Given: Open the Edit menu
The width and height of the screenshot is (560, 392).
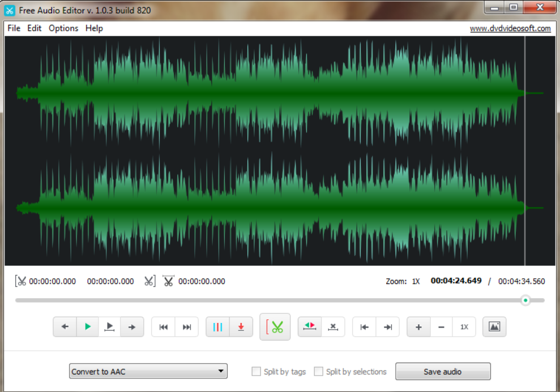Looking at the screenshot, I should [35, 28].
